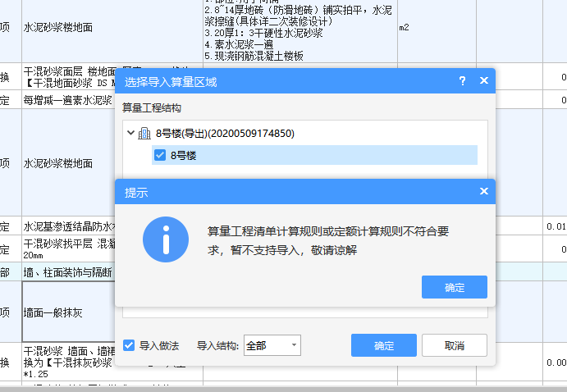Select the 每增减一遍素水泥浆 cell

pyautogui.click(x=69, y=99)
